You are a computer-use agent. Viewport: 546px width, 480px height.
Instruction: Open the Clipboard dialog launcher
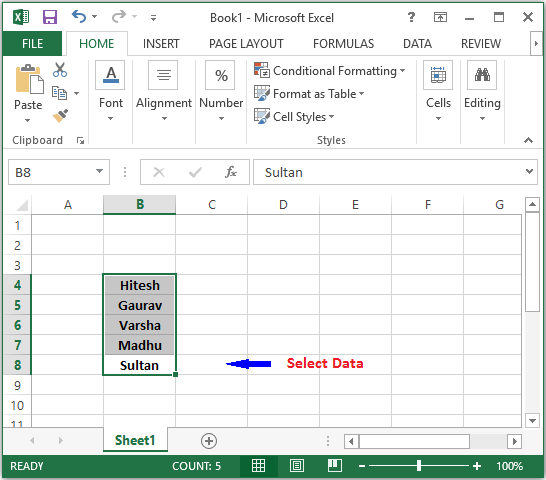click(80, 140)
